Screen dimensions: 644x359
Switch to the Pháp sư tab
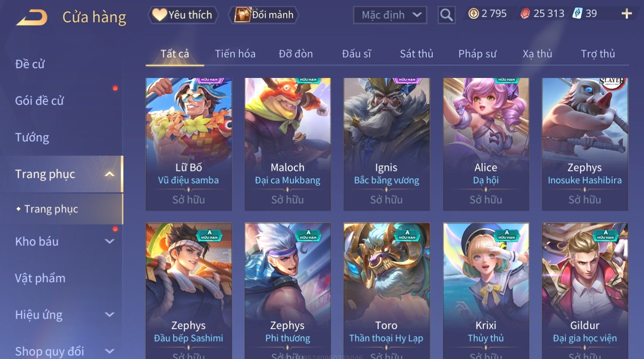pos(477,54)
